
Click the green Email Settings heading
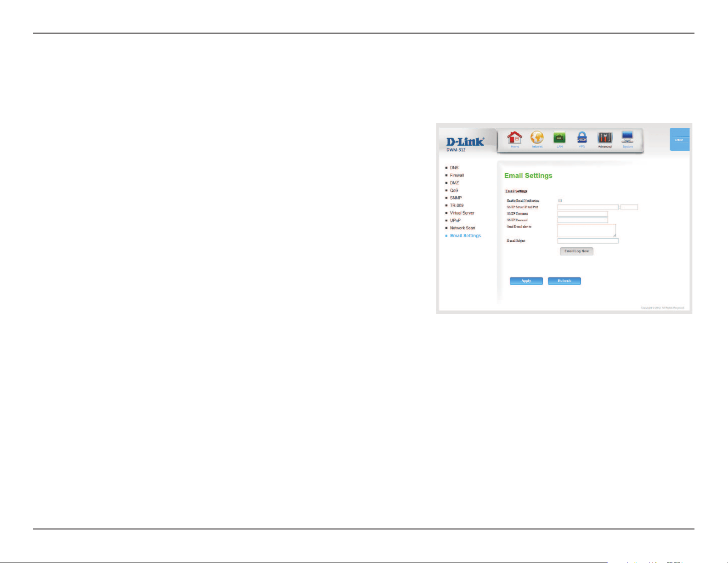[528, 176]
